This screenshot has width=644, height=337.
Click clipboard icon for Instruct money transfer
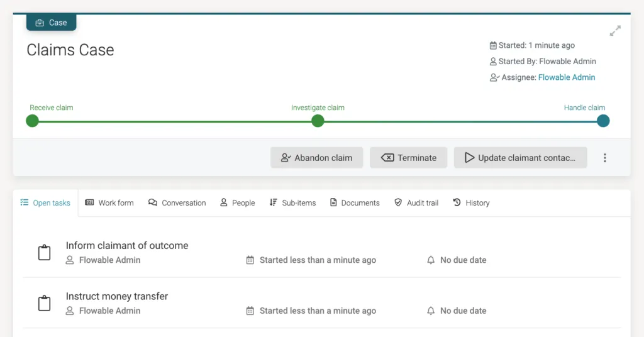coord(45,303)
